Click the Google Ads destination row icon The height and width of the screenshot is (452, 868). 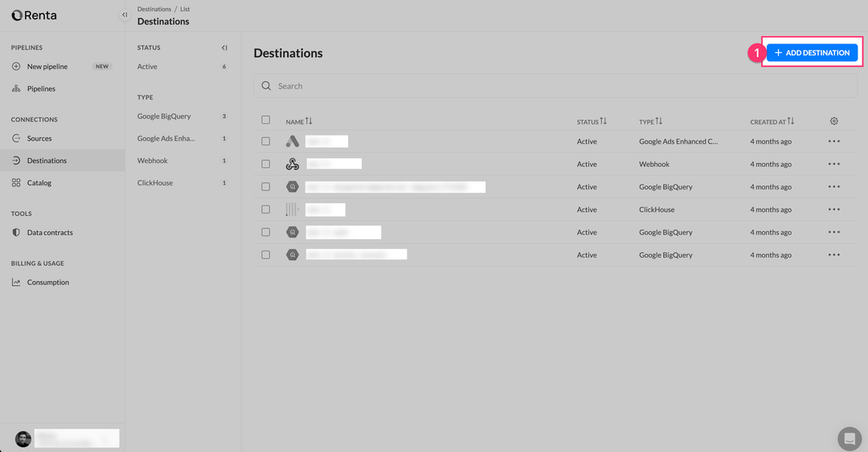coord(293,141)
